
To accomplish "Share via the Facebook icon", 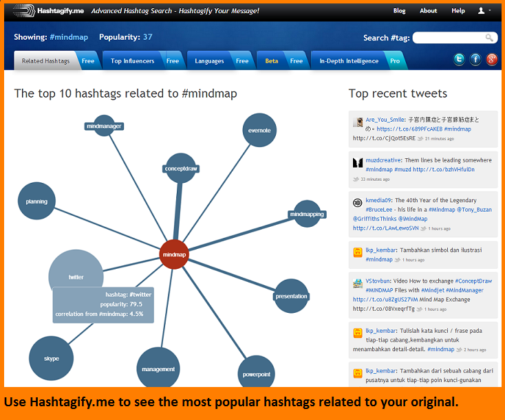I will 475,59.
